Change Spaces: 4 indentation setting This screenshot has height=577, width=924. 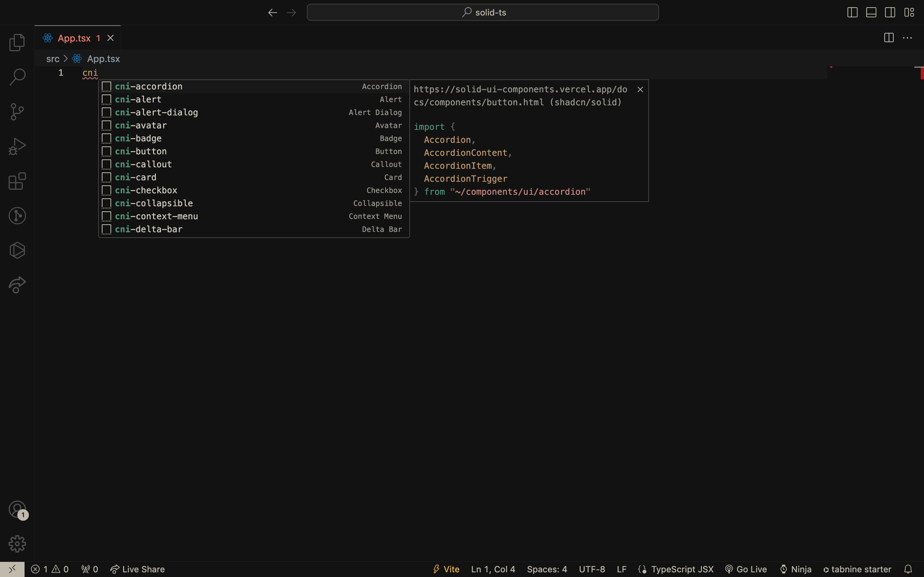pyautogui.click(x=547, y=569)
